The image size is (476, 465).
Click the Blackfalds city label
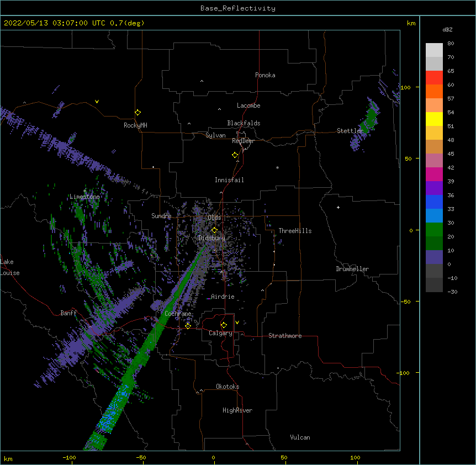pyautogui.click(x=244, y=123)
